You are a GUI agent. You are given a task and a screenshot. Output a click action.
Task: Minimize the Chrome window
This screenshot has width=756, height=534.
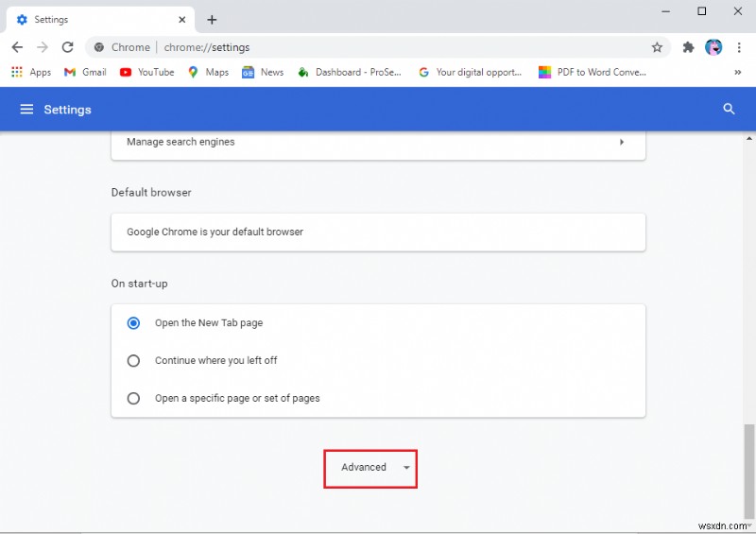coord(666,11)
